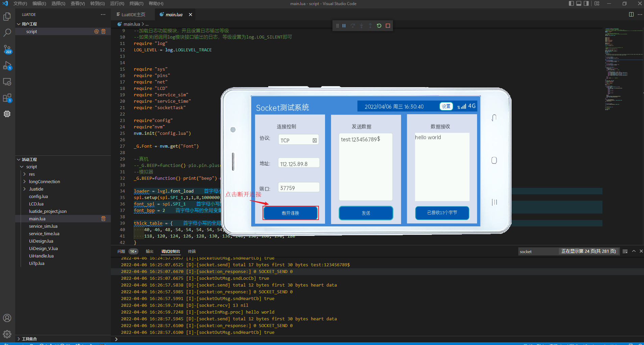Open the Search view in activity bar
The image size is (644, 345).
coord(7,33)
